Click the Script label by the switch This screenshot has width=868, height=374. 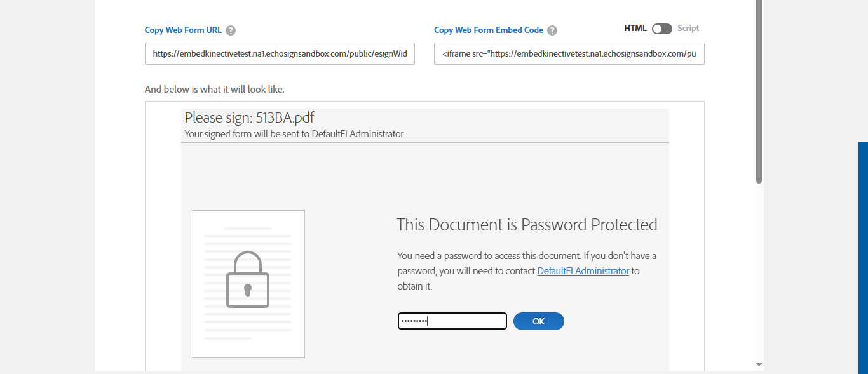pyautogui.click(x=688, y=29)
